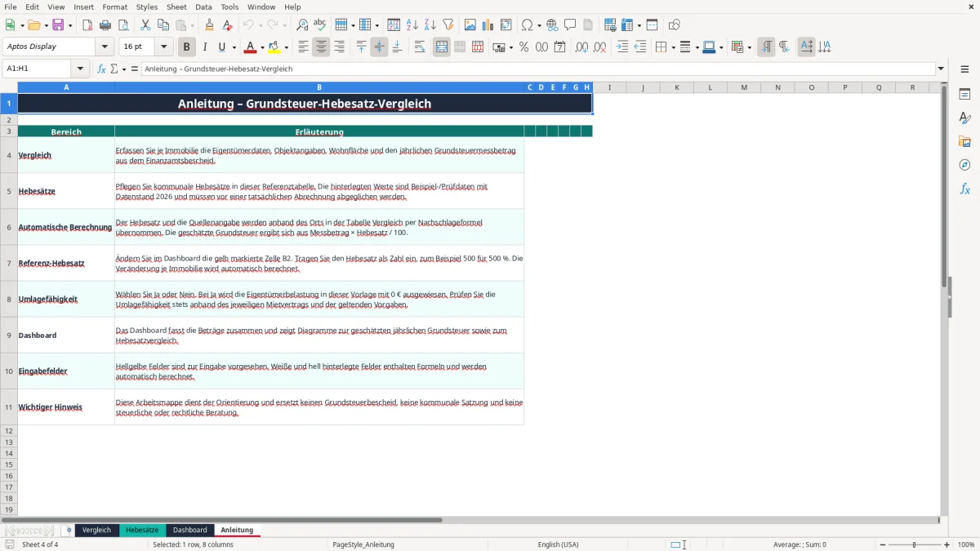
Task: Insert special character Omega icon
Action: (528, 25)
